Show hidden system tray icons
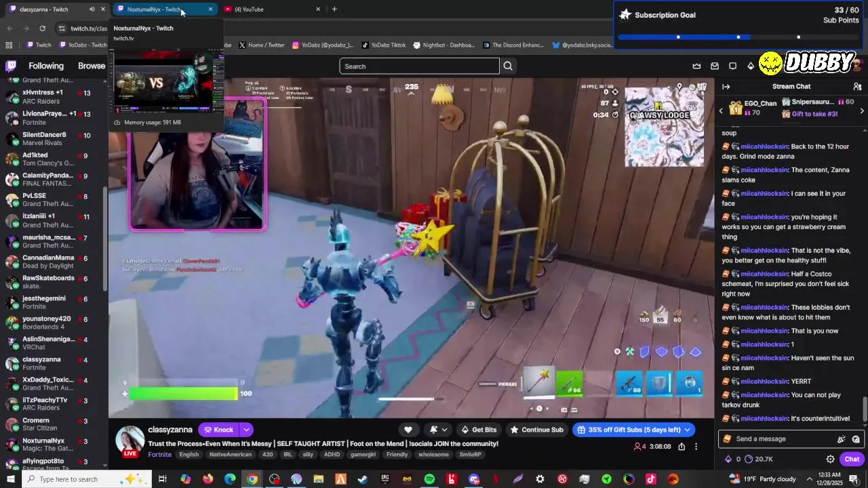 click(810, 479)
